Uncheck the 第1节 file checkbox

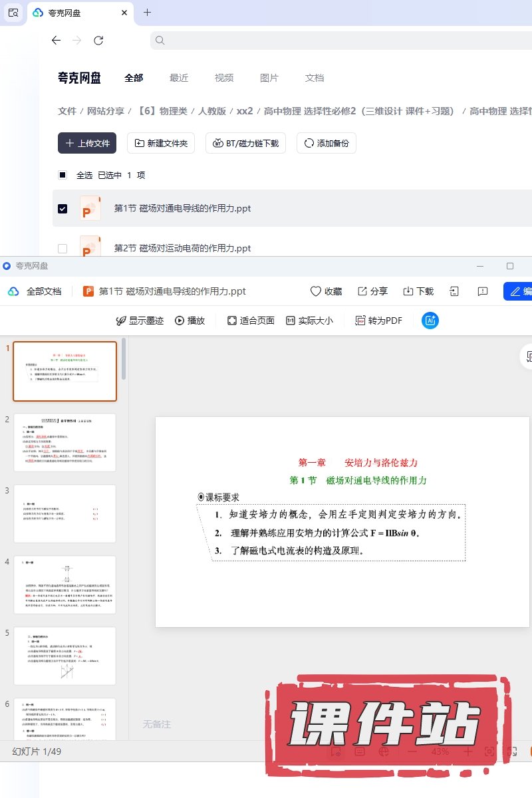63,208
